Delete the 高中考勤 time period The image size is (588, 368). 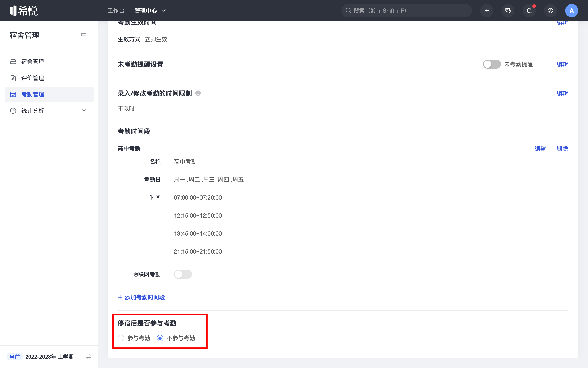coord(562,148)
